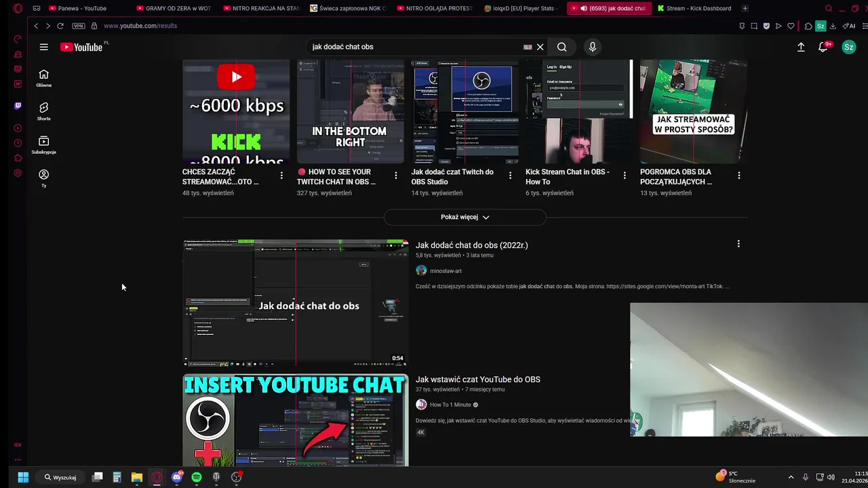Open options menu for 'Jak dodać chat do obs (2022r.)'
Viewport: 868px width, 488px height.
(738, 244)
